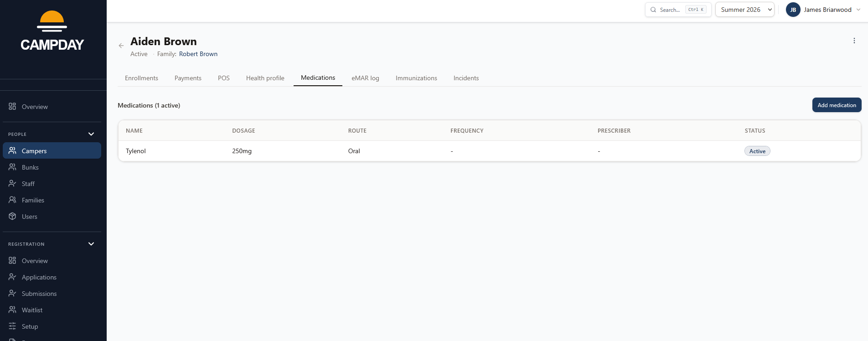This screenshot has height=341, width=868.
Task: Switch to the Immunizations tab
Action: 416,78
